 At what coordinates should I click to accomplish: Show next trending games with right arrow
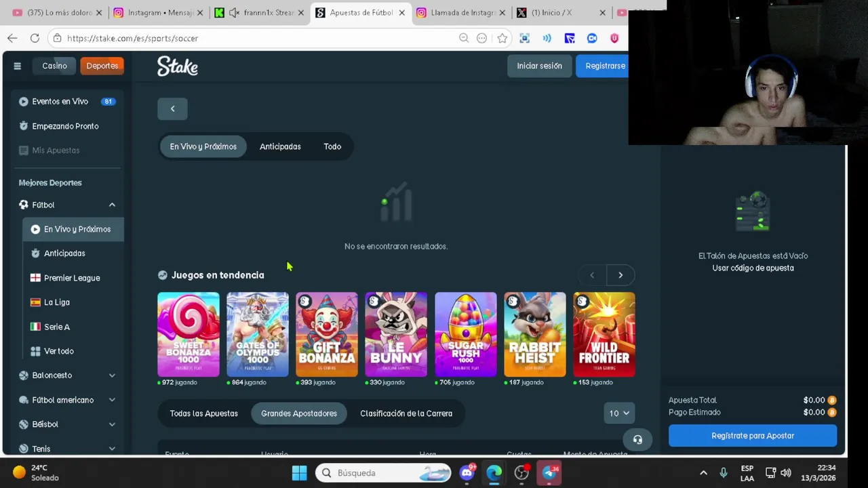[x=620, y=275]
